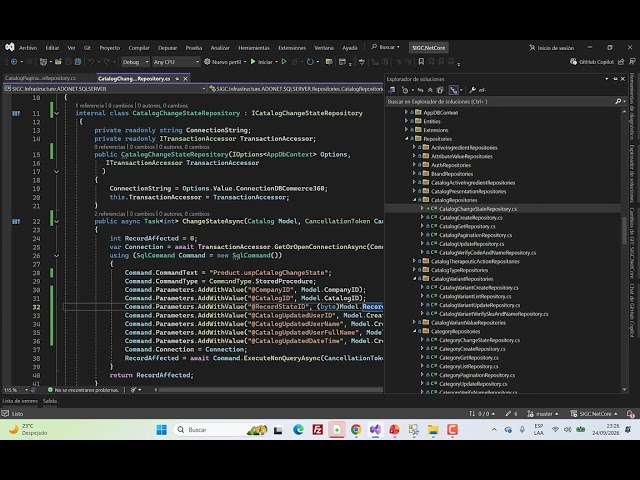Open the Git menu
This screenshot has height=480, width=640.
[x=87, y=48]
